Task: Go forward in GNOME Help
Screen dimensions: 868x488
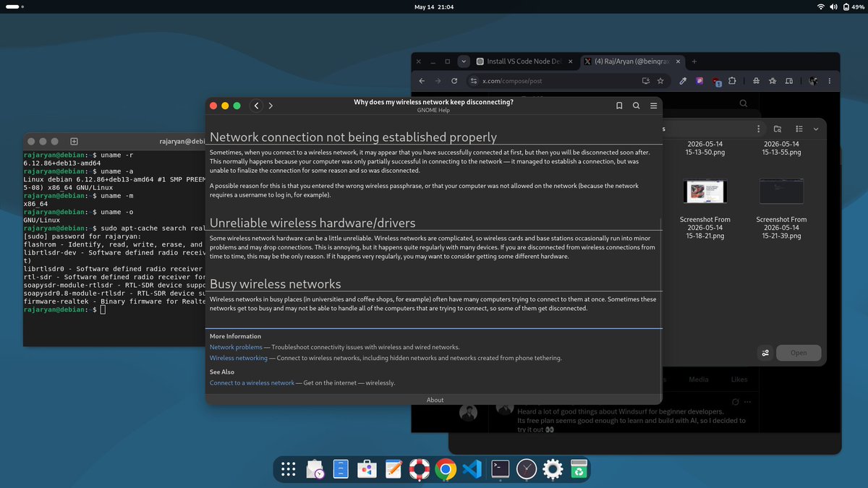Action: click(x=271, y=106)
